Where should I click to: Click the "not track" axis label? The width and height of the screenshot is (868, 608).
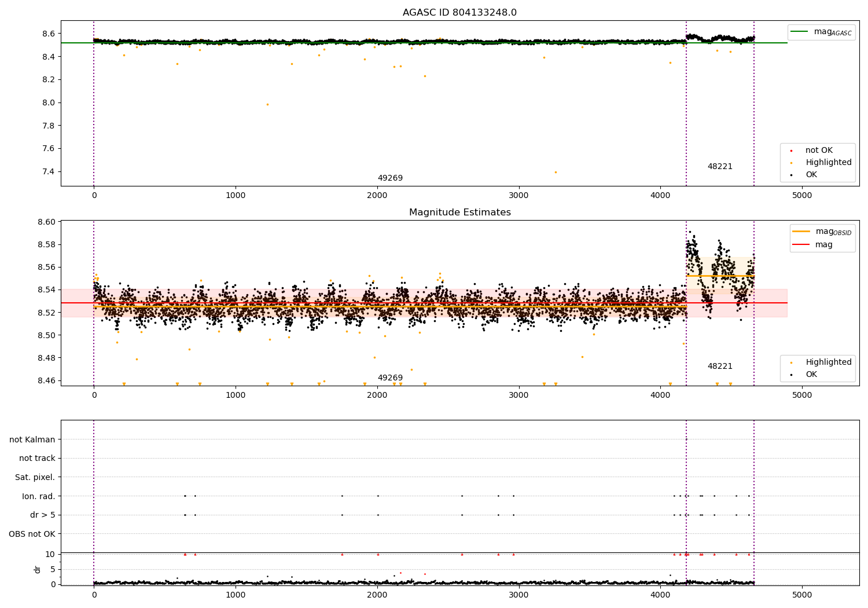[x=37, y=458]
